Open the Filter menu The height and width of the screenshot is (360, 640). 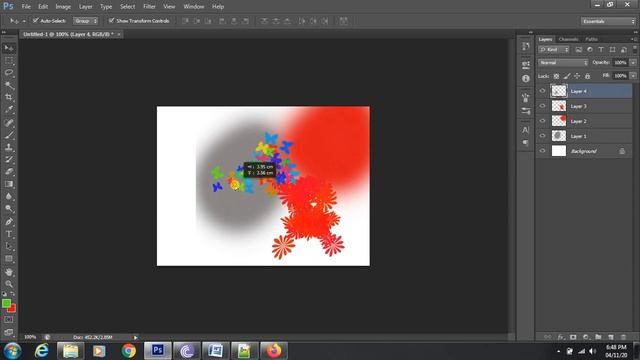point(149,7)
